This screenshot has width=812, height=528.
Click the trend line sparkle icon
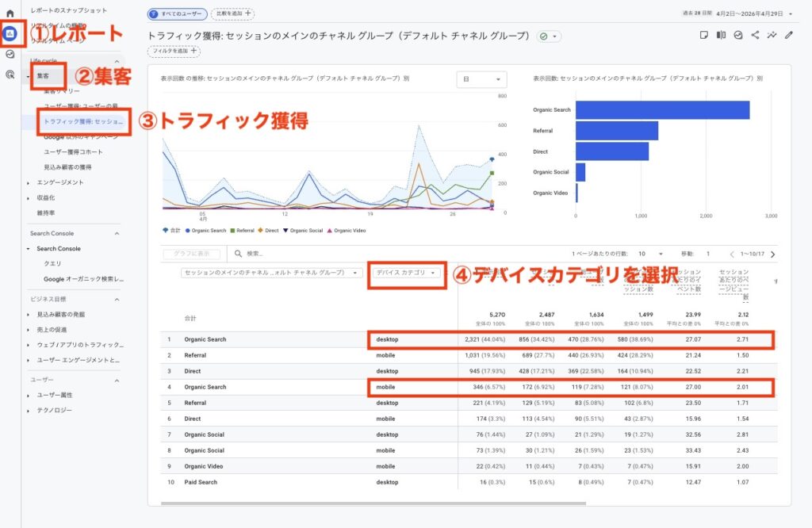click(x=772, y=35)
